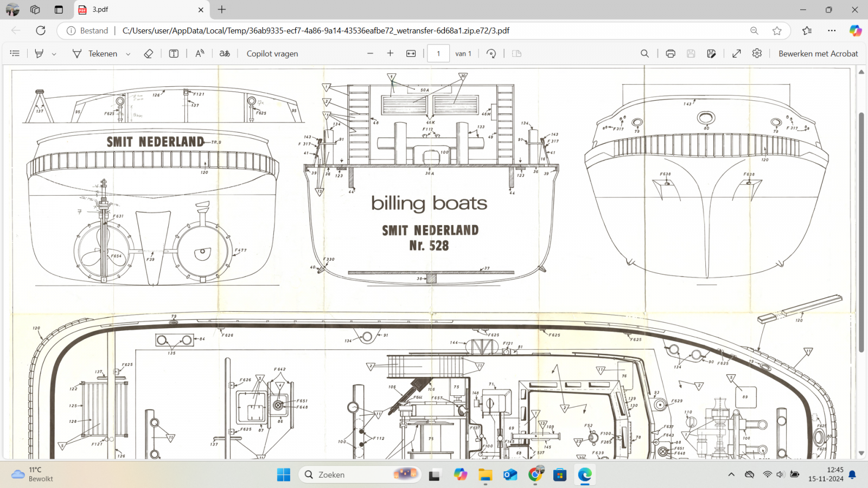
Task: Open File Explorer from taskbar
Action: point(485,474)
